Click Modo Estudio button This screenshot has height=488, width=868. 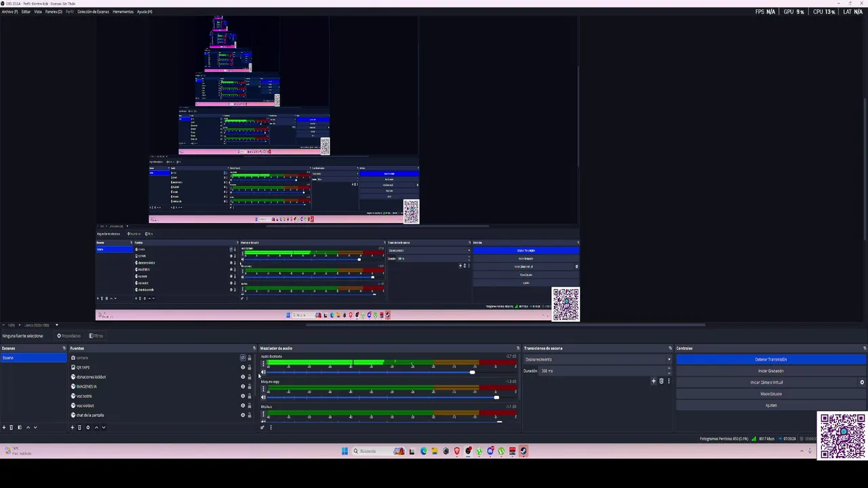coord(771,394)
